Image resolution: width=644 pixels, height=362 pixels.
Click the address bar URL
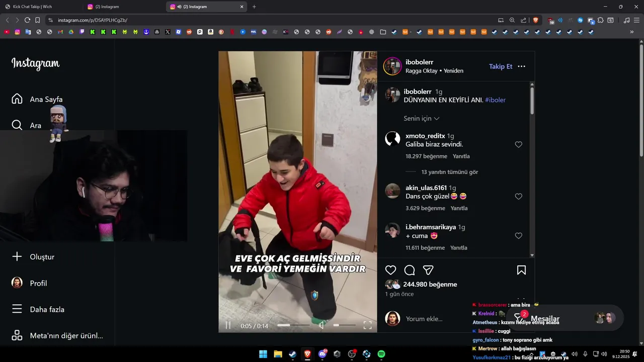tap(93, 20)
